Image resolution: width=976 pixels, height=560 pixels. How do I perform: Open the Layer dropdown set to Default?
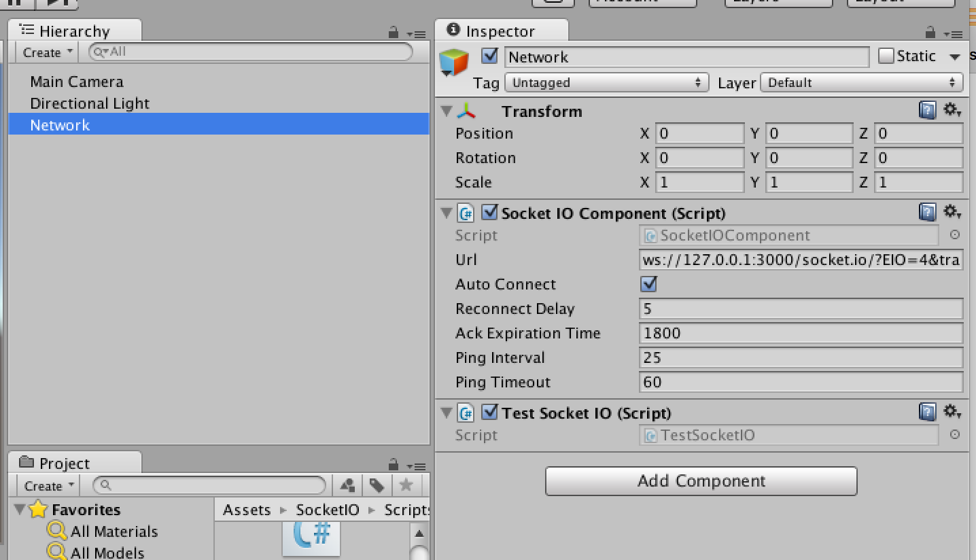tap(861, 82)
